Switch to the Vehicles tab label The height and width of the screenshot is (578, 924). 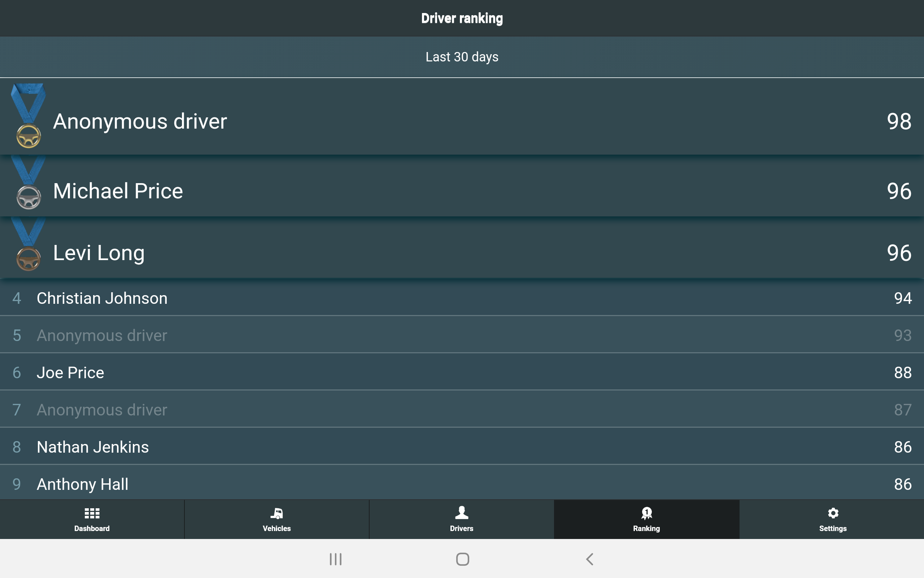(276, 528)
